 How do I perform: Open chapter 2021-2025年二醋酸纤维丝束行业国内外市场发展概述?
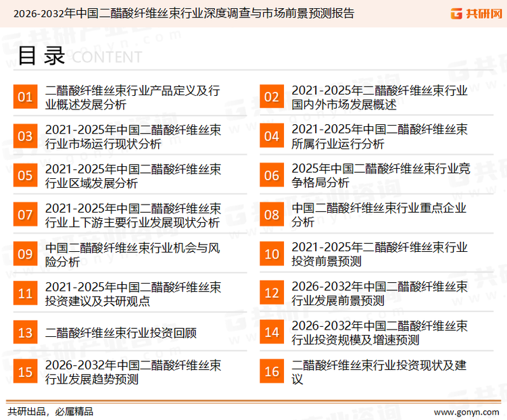click(x=380, y=97)
